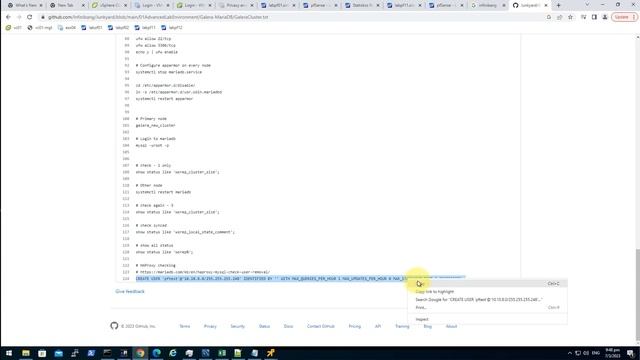Open the Security footer link

click(x=238, y=326)
